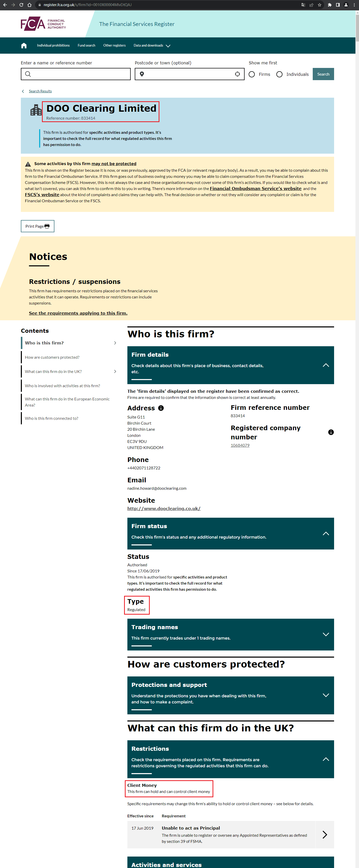Open Financial Ombudsman Service's website link
The image size is (359, 868).
coord(256,189)
